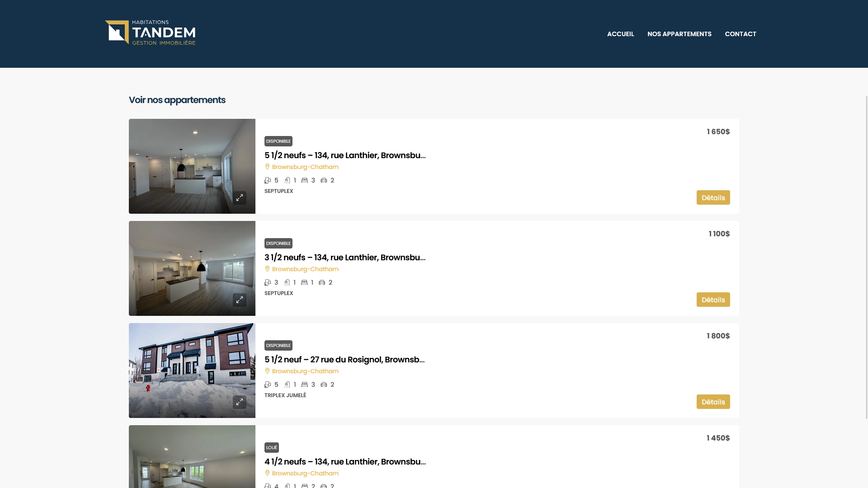Viewport: 868px width, 488px height.
Task: Click location pin icon on 3 1/2 listing
Action: 267,269
